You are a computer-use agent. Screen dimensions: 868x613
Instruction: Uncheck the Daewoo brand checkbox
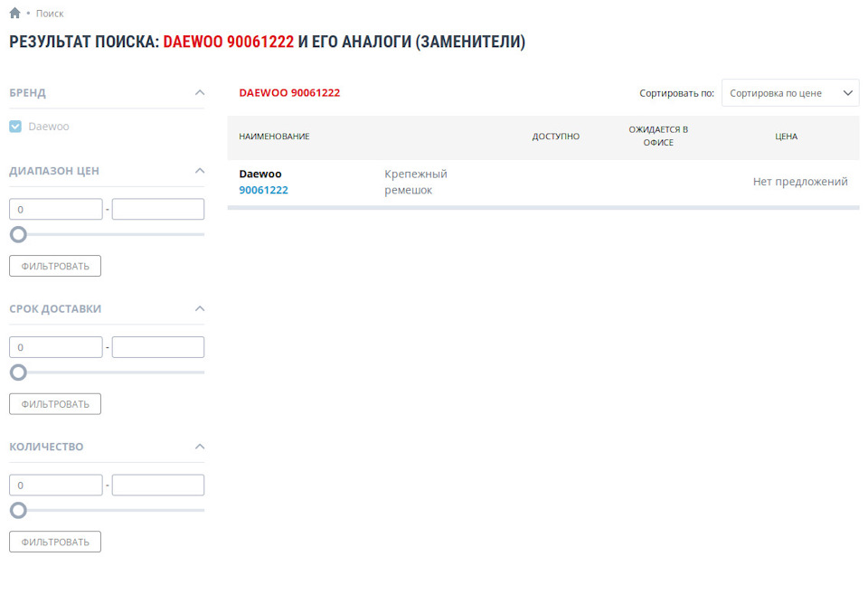coord(15,127)
